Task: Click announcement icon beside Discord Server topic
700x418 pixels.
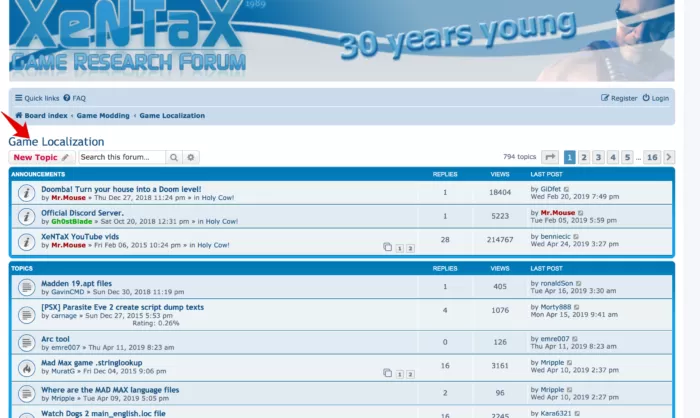Action: pos(26,217)
